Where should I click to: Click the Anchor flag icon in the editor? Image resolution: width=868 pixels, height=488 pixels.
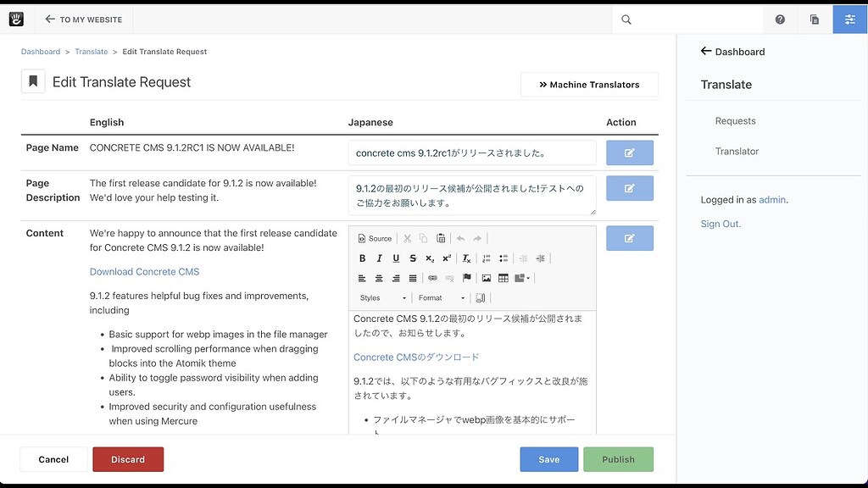(x=467, y=278)
